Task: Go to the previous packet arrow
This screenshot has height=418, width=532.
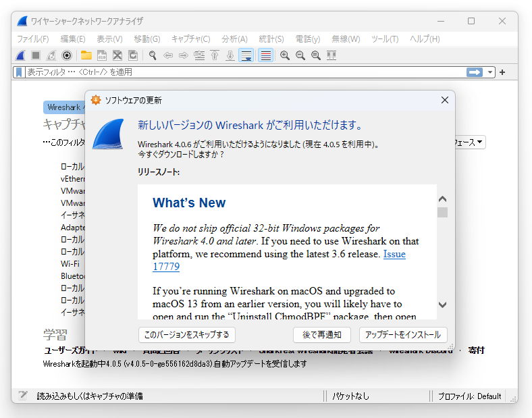Action: pos(168,55)
